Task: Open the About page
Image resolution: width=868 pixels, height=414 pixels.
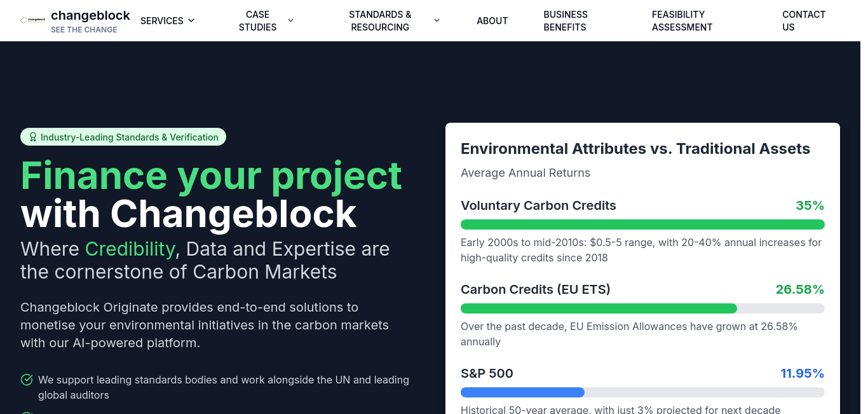Action: [x=492, y=20]
